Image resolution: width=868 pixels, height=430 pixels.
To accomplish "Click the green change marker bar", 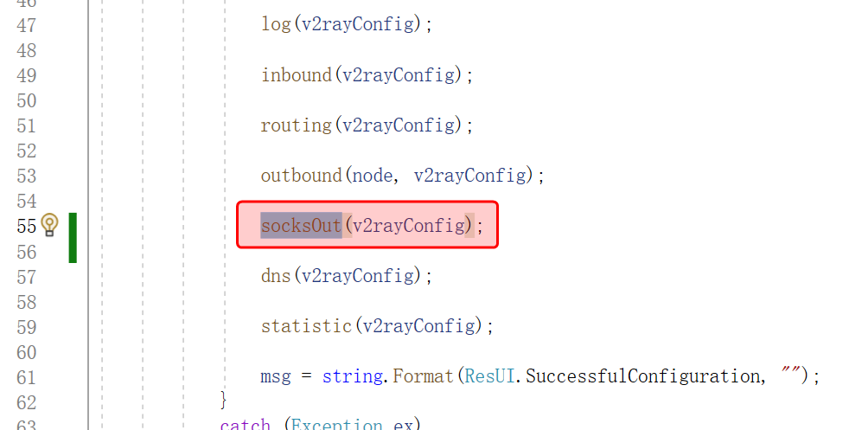I will click(73, 238).
